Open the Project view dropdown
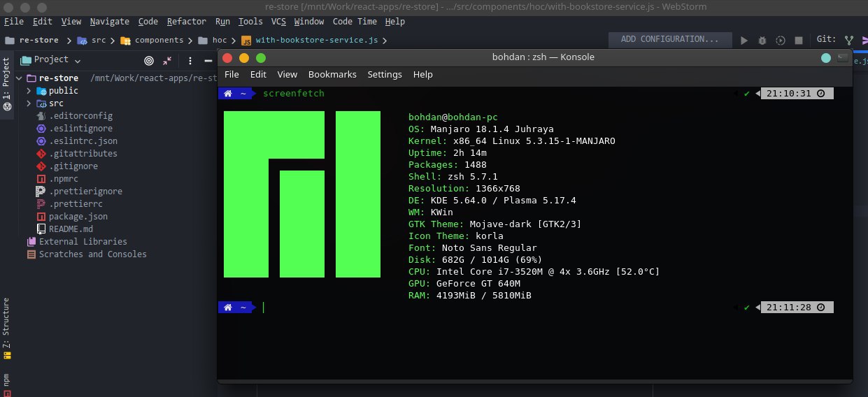Viewport: 868px width, 397px height. (51, 60)
